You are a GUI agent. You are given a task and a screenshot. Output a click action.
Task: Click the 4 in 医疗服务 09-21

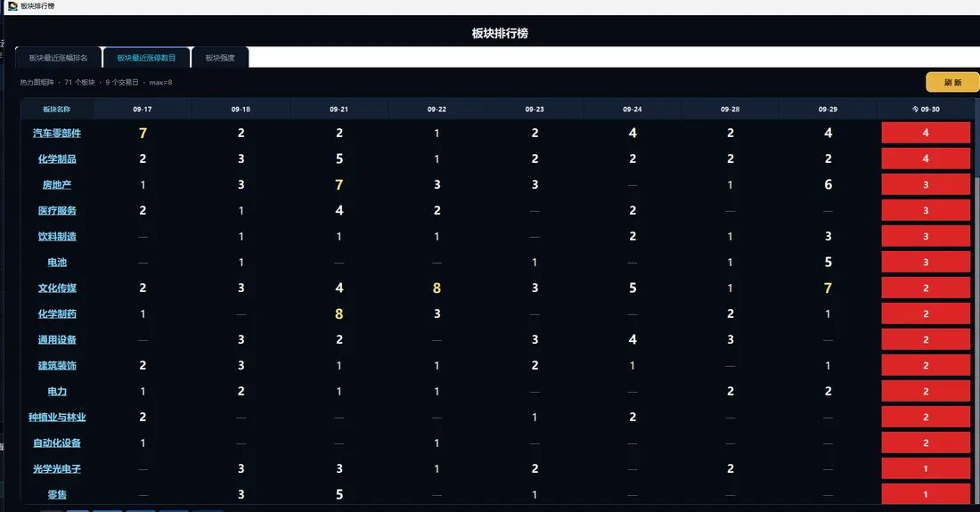coord(339,210)
